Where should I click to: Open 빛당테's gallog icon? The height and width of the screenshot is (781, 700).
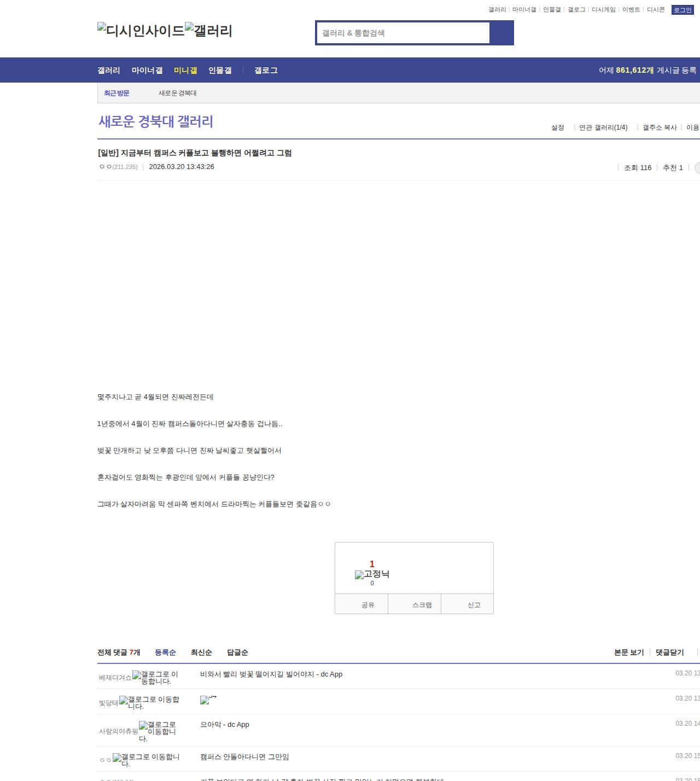point(149,703)
